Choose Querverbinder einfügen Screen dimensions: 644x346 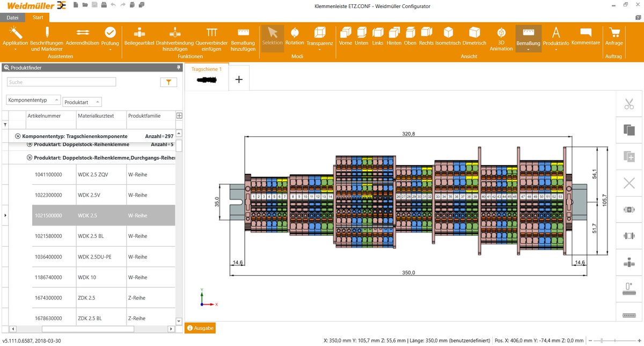tap(211, 39)
